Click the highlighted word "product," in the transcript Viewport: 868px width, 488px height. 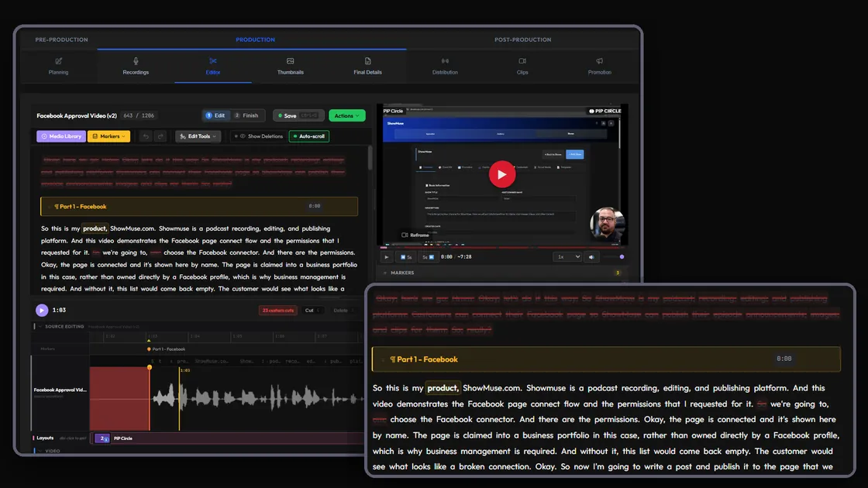click(94, 229)
